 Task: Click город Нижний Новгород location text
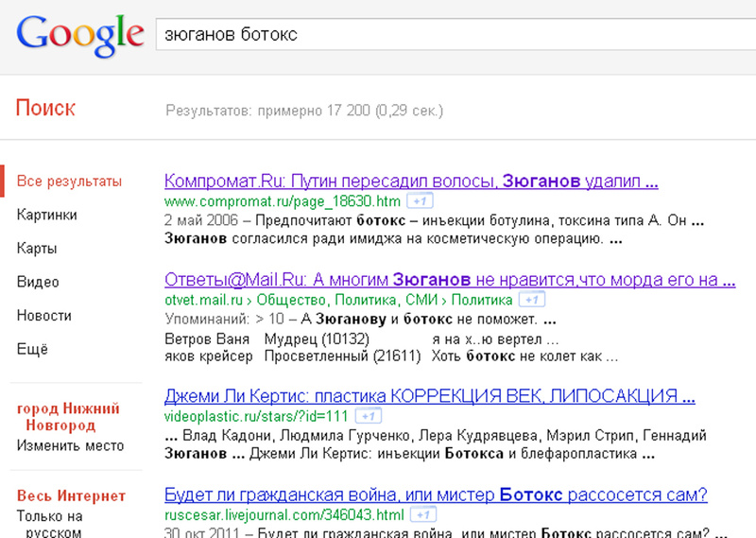click(68, 417)
